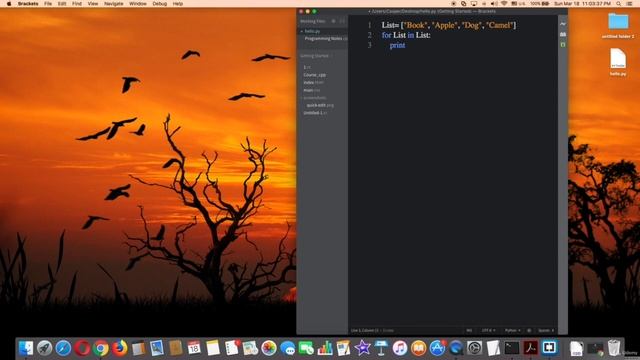
Task: Open the View menu
Action: (x=93, y=4)
